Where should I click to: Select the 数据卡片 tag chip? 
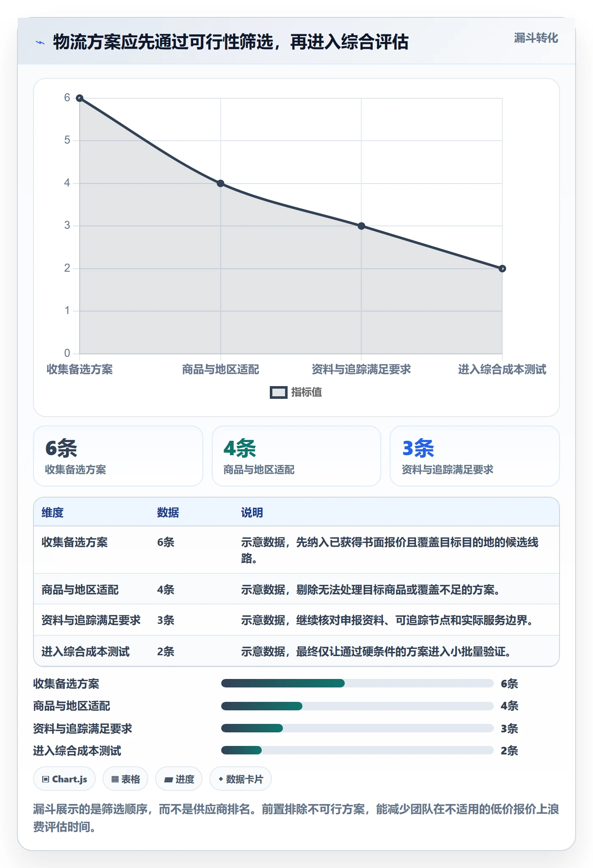[241, 779]
